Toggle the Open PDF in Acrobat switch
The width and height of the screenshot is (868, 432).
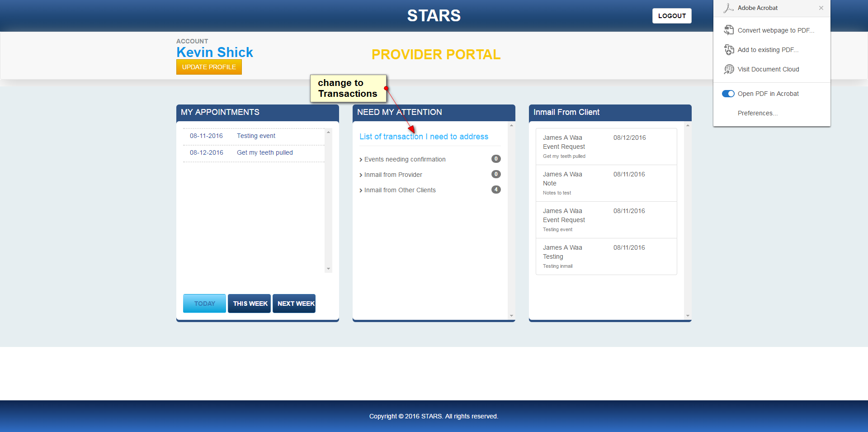(x=728, y=94)
